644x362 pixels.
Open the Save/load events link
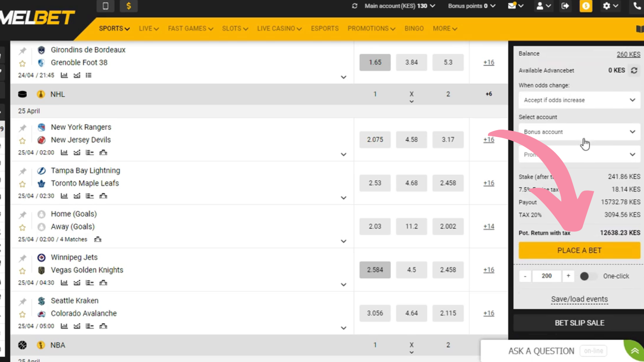click(580, 299)
